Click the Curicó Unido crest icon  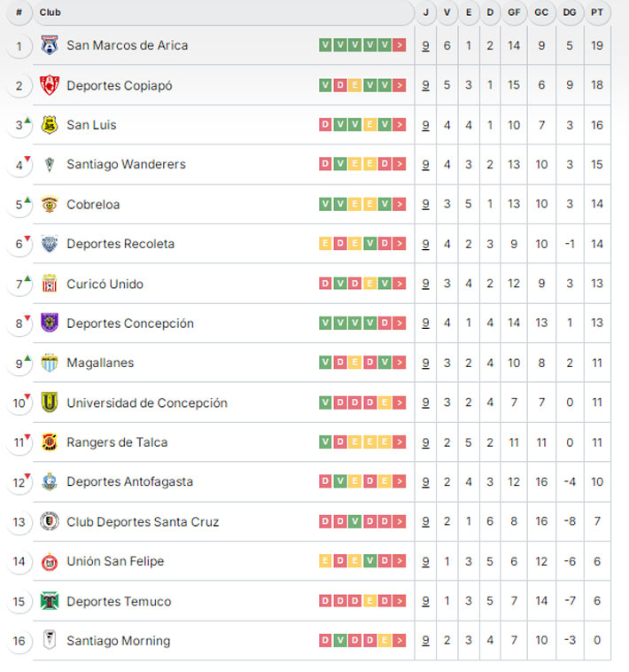[x=50, y=284]
